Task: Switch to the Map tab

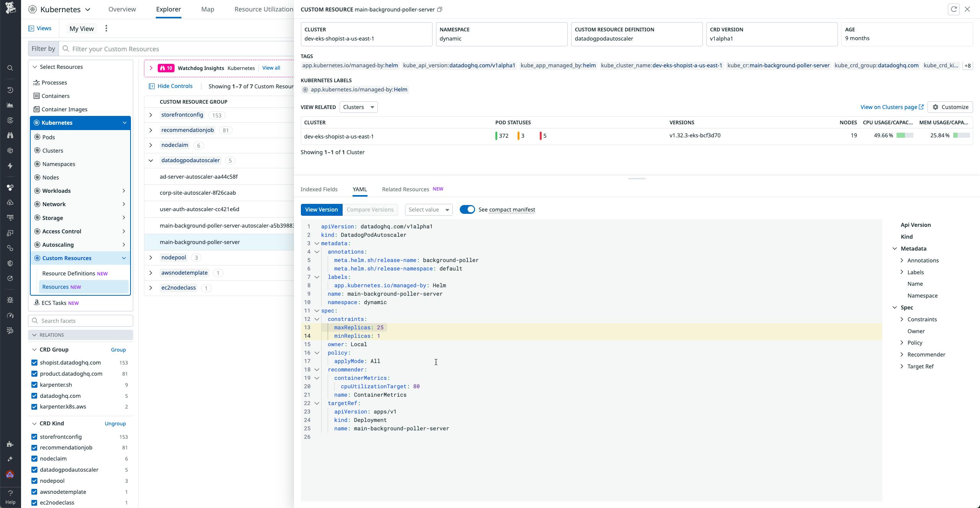Action: click(208, 9)
